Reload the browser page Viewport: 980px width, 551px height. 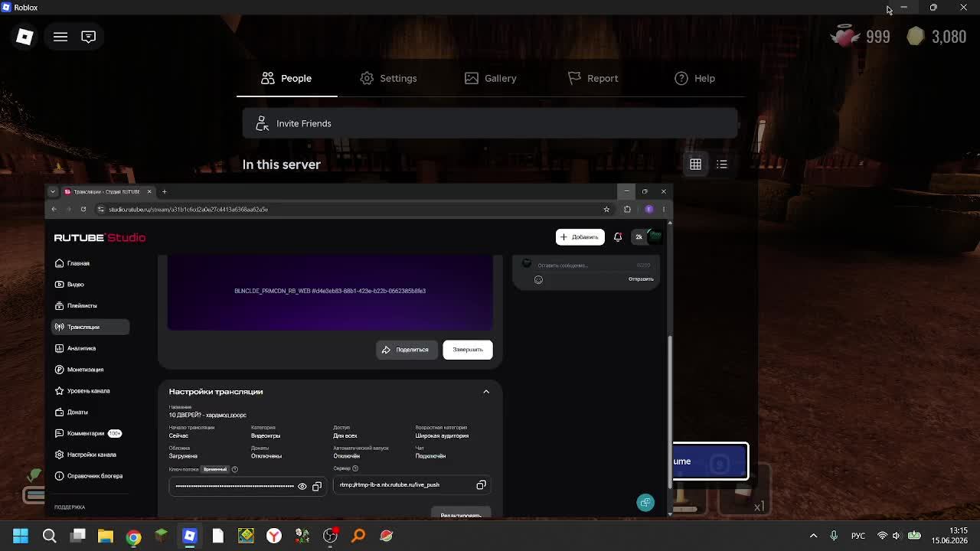83,209
